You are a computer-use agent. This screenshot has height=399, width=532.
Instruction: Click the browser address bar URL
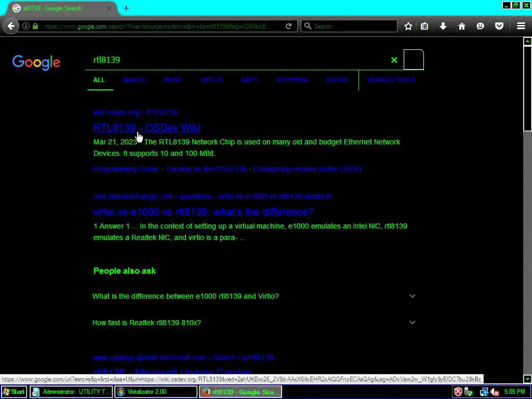pyautogui.click(x=155, y=26)
